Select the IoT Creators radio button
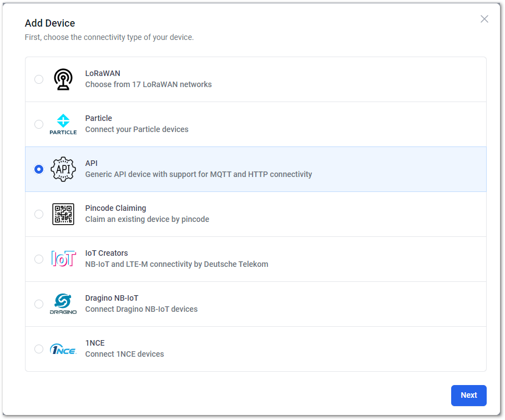Screen dimensions: 505x420 (x=39, y=259)
